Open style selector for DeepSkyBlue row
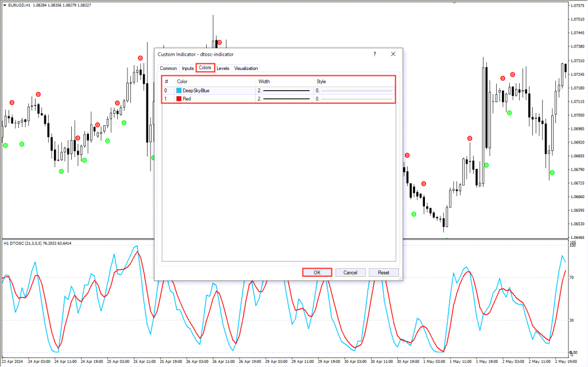Screen dimensions: 588x367 [x=354, y=90]
